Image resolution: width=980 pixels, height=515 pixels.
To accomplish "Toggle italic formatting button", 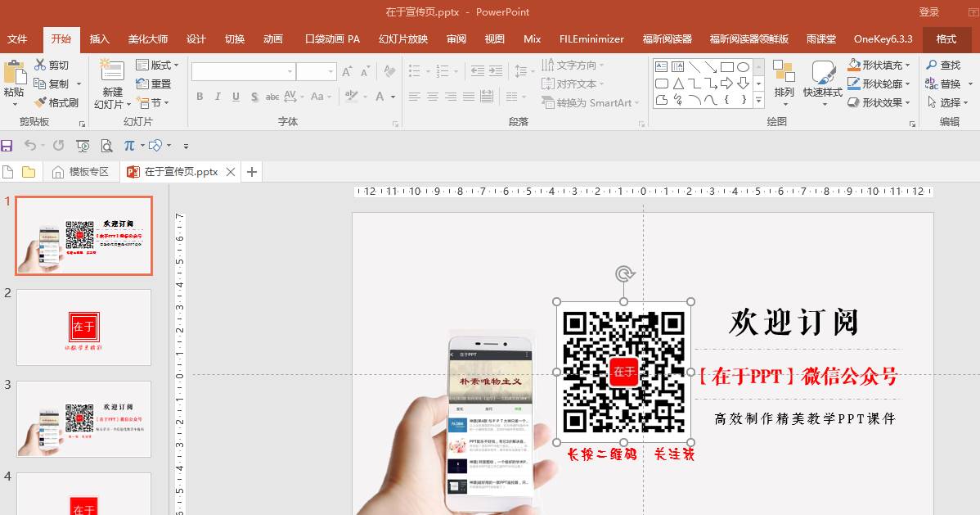I will (218, 97).
